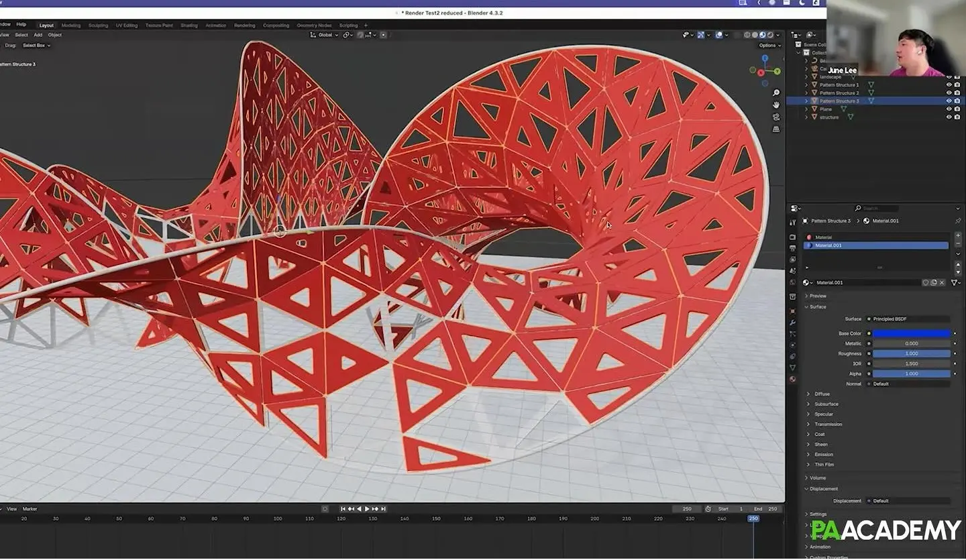Switch to the Shading workspace tab
The height and width of the screenshot is (560, 966).
click(189, 25)
